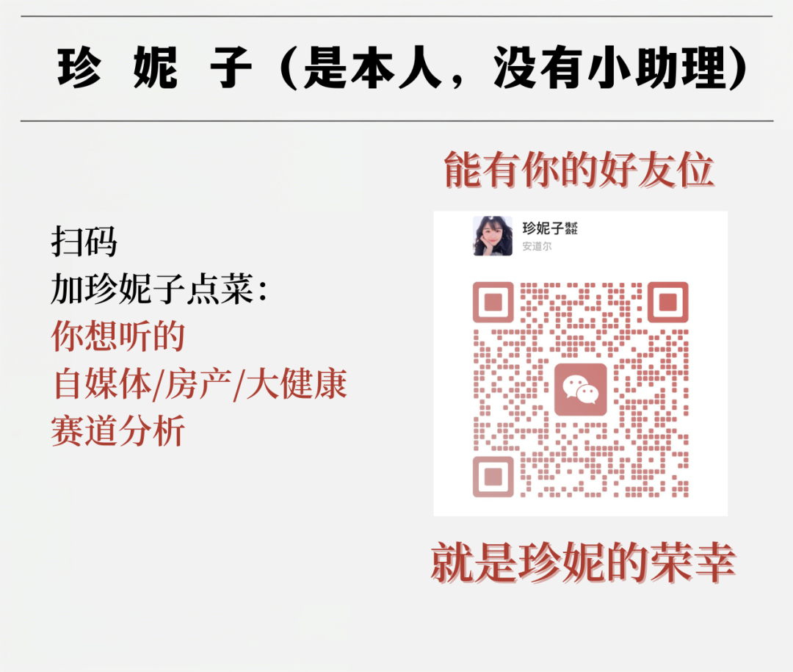Click the red slogan 能有你的好友位
This screenshot has width=793, height=672.
tap(579, 170)
